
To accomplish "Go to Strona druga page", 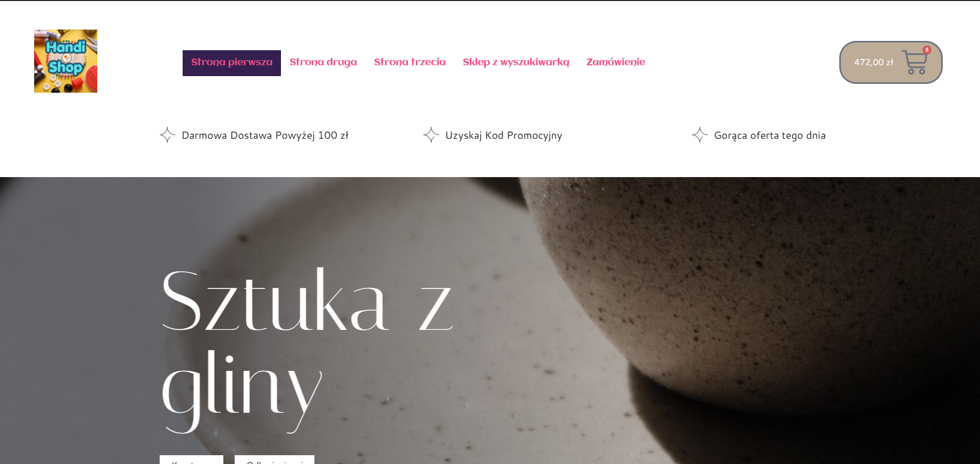I will (x=323, y=62).
